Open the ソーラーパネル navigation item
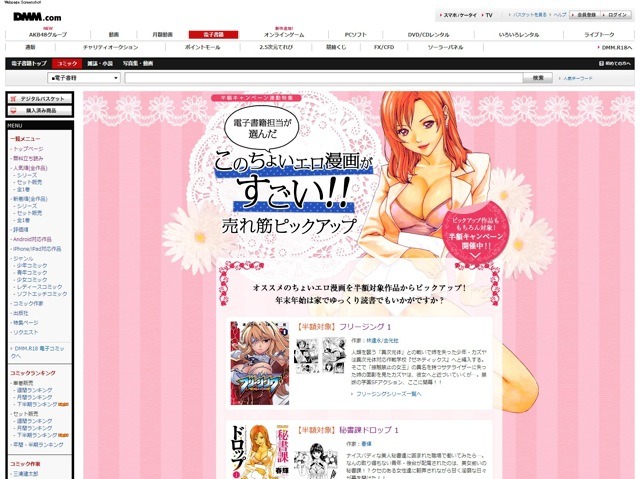The width and height of the screenshot is (640, 479). click(x=445, y=47)
